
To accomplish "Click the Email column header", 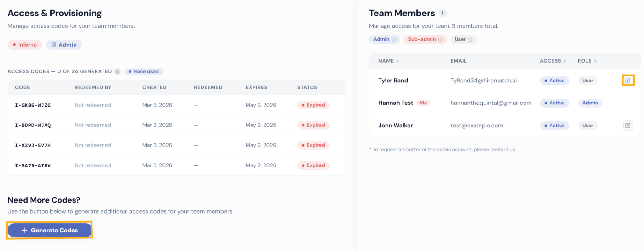I will point(458,61).
